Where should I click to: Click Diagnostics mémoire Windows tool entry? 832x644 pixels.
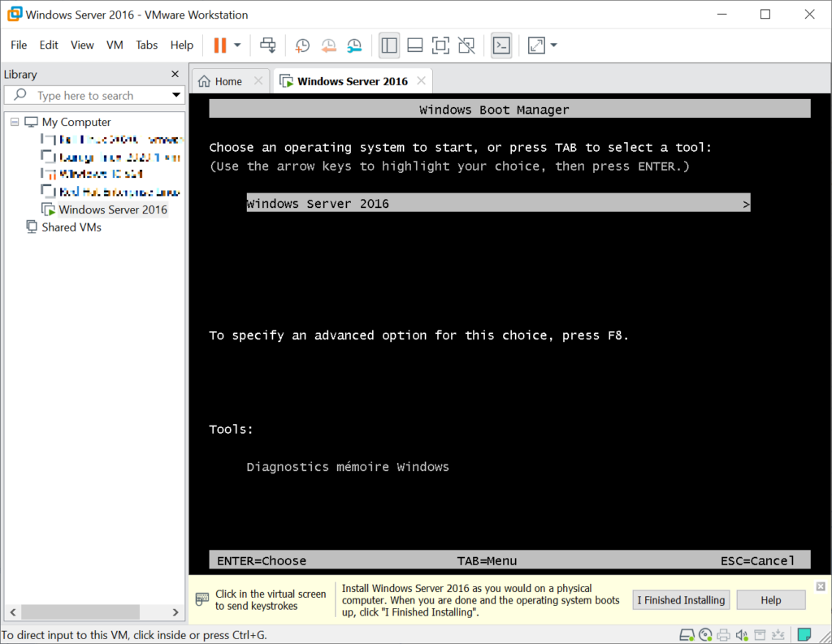point(348,467)
